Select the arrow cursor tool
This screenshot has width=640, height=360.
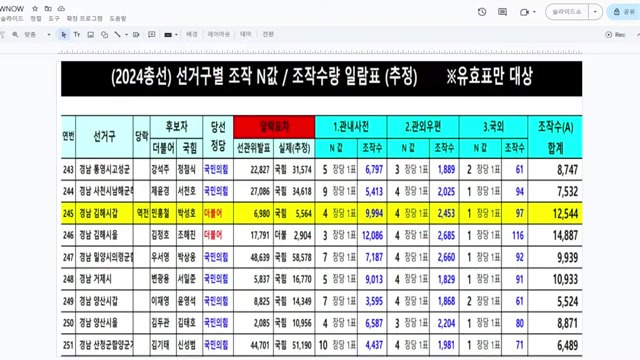click(x=63, y=35)
